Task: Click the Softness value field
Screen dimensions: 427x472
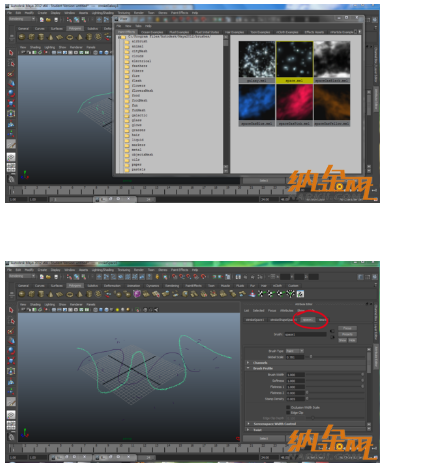Action: (x=295, y=381)
